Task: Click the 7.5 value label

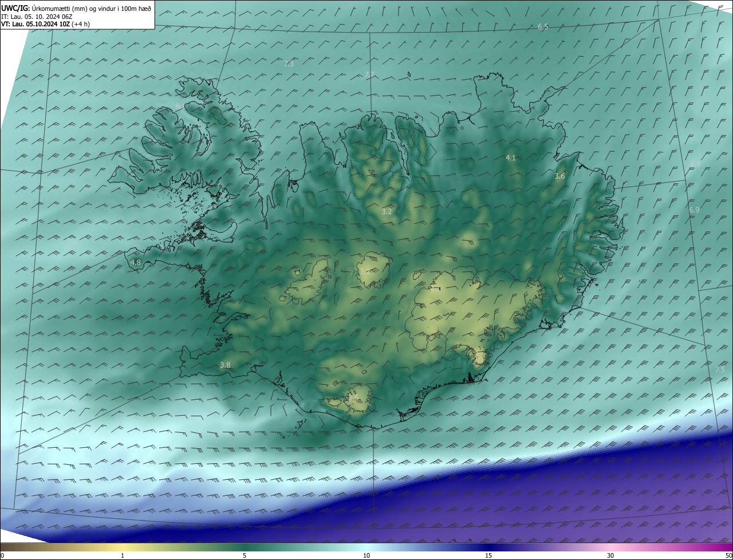Action: [x=720, y=370]
